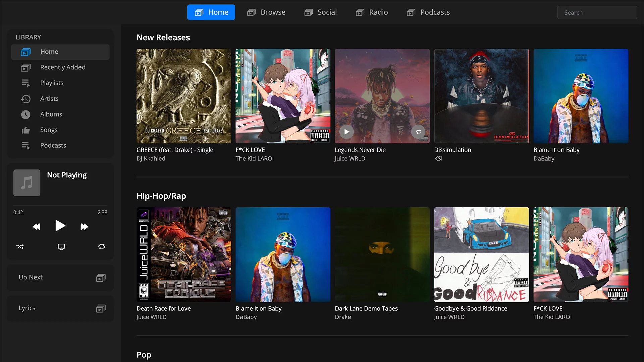Click artist name DJ Kkahled

pyautogui.click(x=151, y=159)
